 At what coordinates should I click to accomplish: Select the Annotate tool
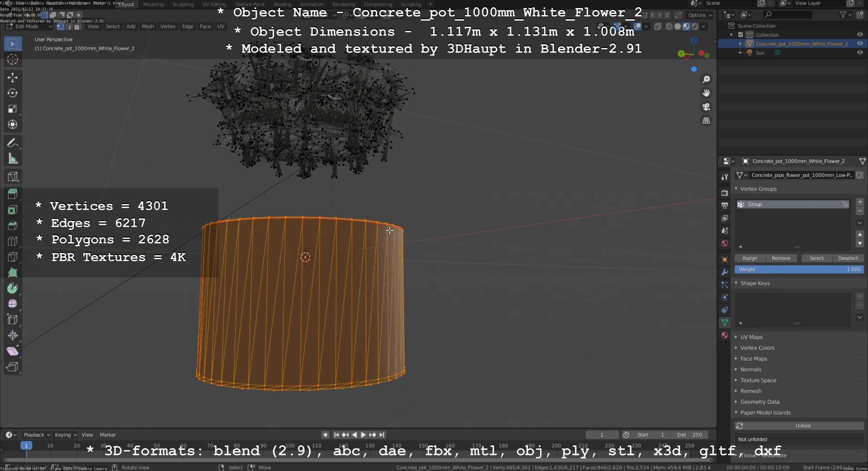[13, 143]
